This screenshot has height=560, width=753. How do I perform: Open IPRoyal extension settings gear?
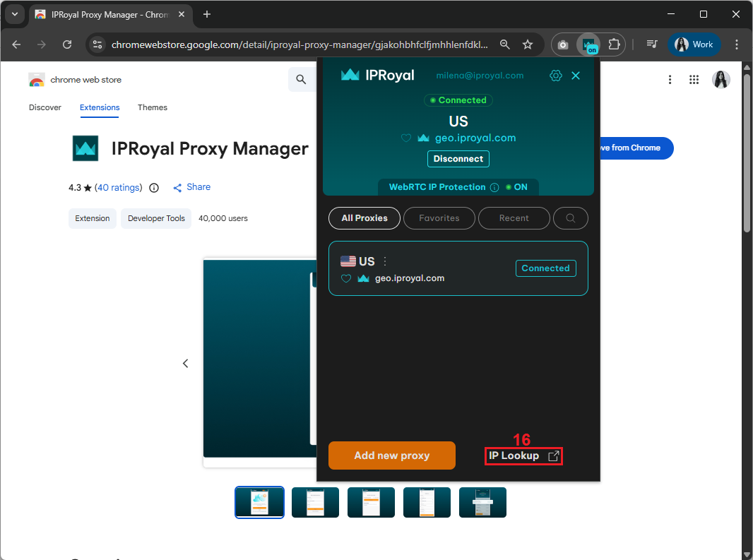click(x=556, y=76)
